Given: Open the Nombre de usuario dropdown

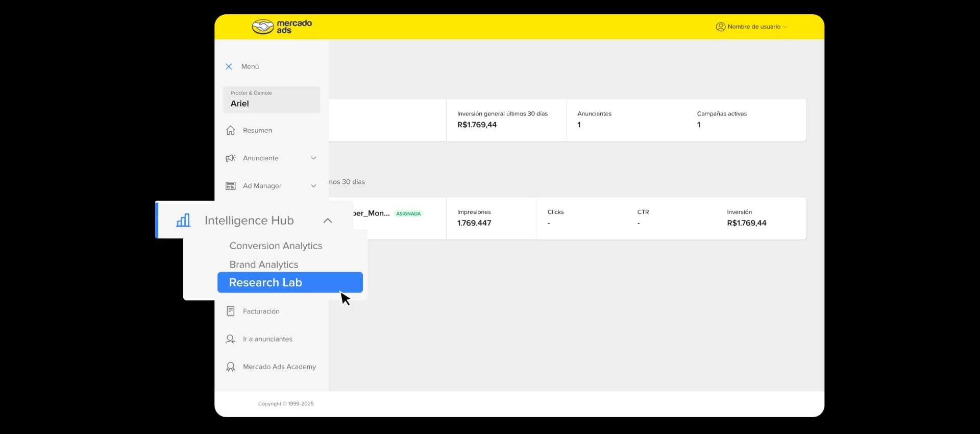Looking at the screenshot, I should [752, 27].
